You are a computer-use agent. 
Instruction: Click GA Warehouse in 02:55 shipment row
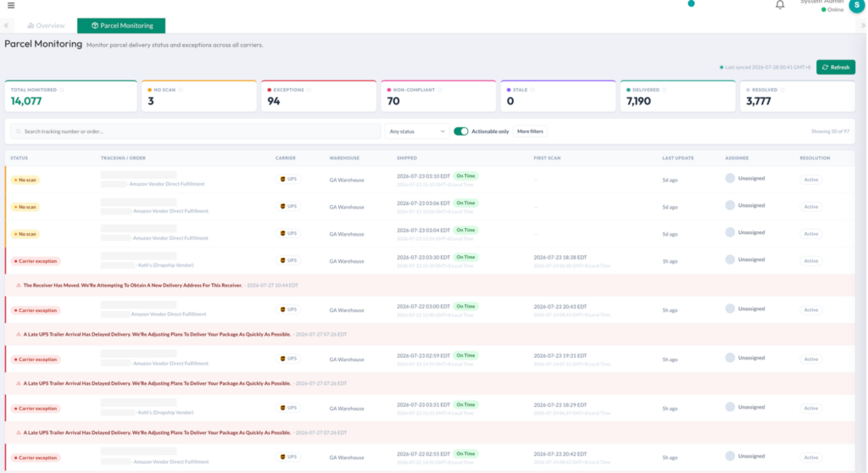347,458
